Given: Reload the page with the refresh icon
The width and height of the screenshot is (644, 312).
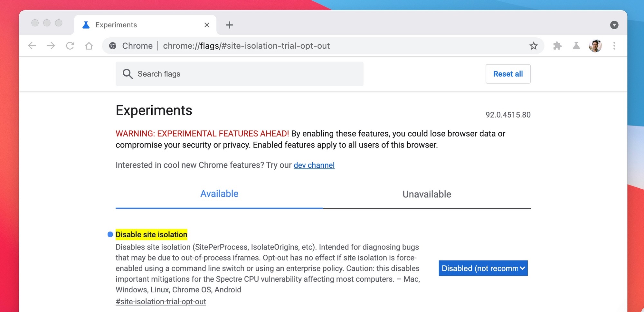Looking at the screenshot, I should tap(70, 46).
